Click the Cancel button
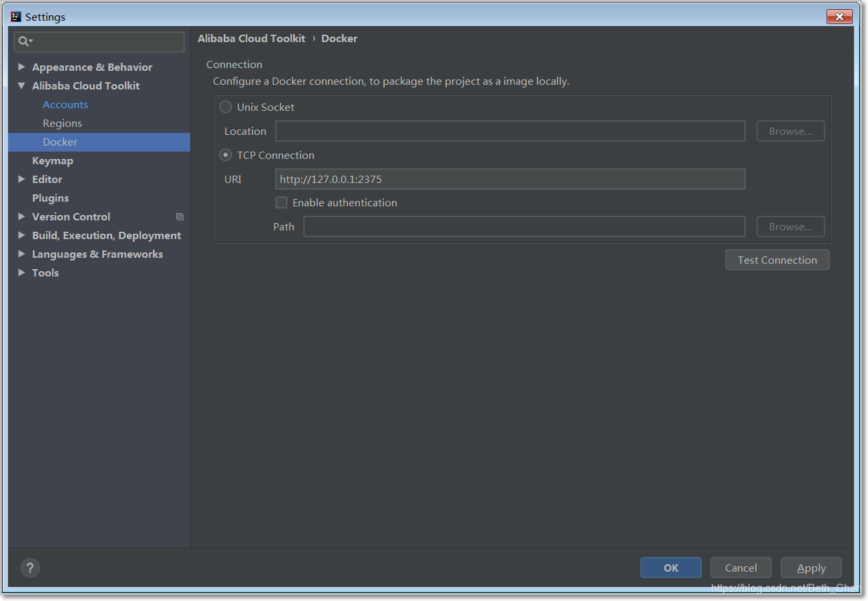Screen dimensions: 868x601 (x=741, y=568)
